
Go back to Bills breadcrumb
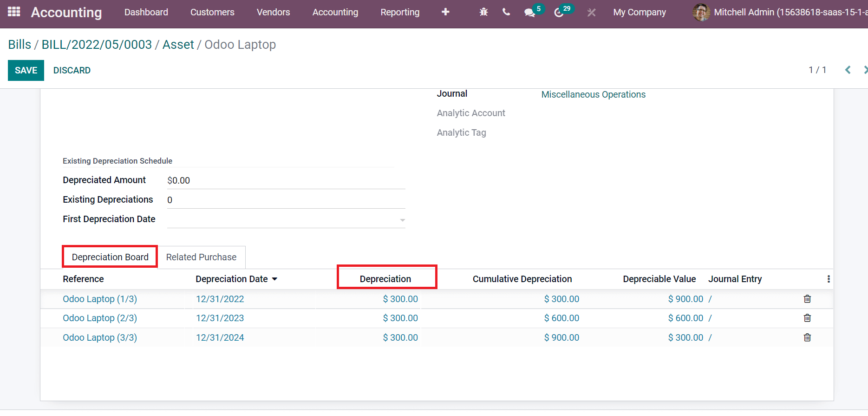pos(20,45)
